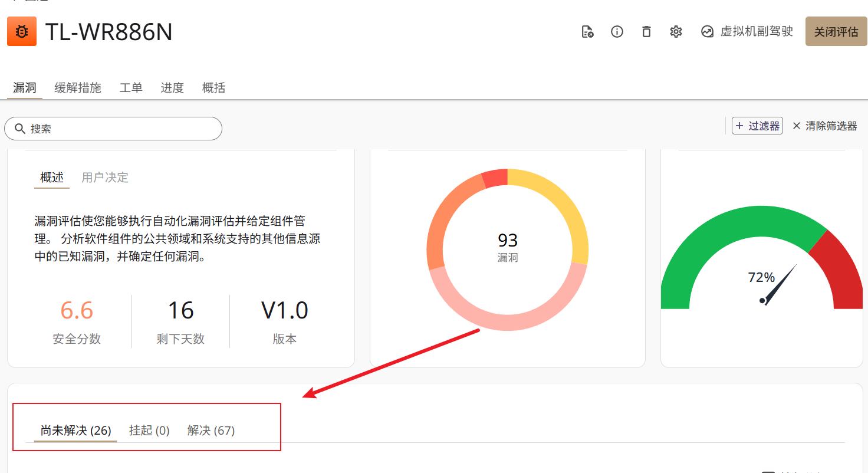868x473 pixels.
Task: Add a filter with 过滤器 button
Action: pos(757,126)
